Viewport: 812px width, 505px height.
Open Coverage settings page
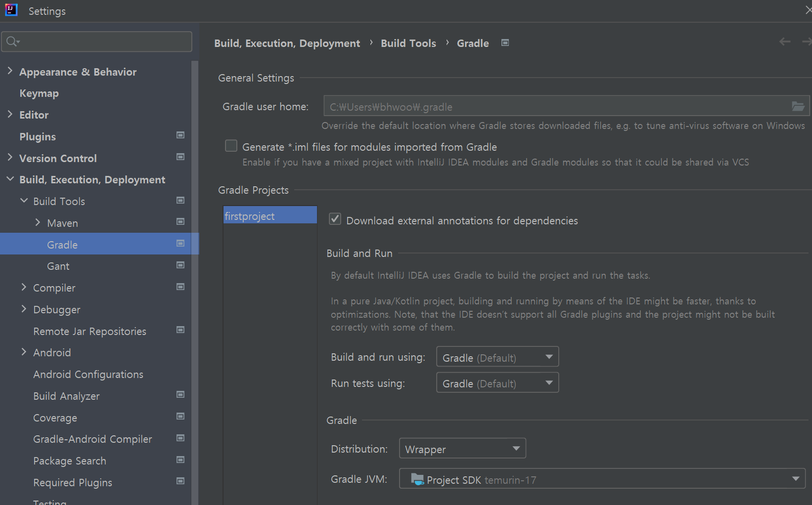click(55, 418)
